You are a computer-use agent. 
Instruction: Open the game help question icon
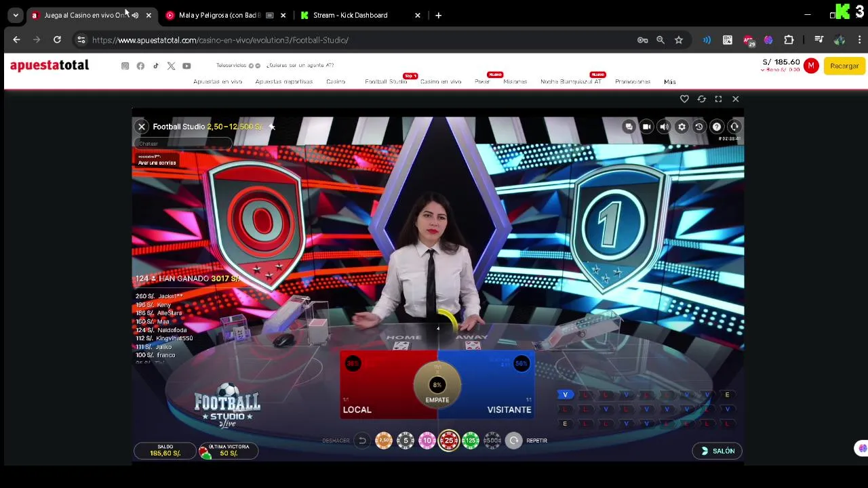(x=717, y=127)
